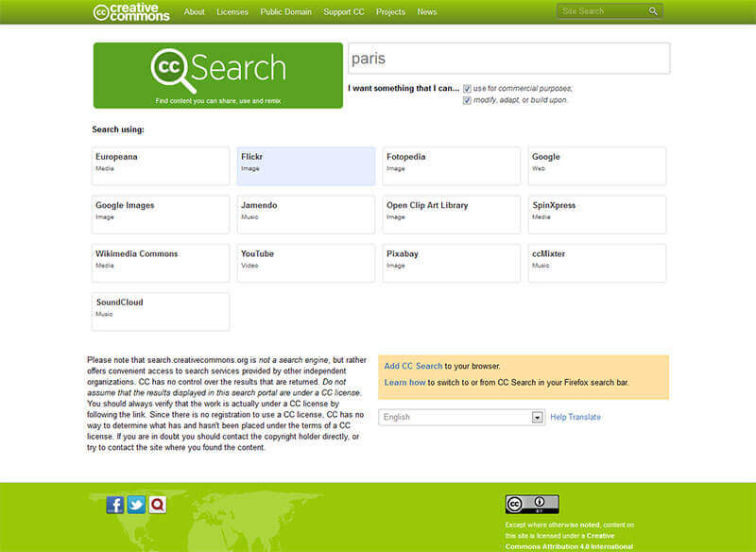Click the search query field containing paris
This screenshot has width=756, height=552.
tap(509, 59)
